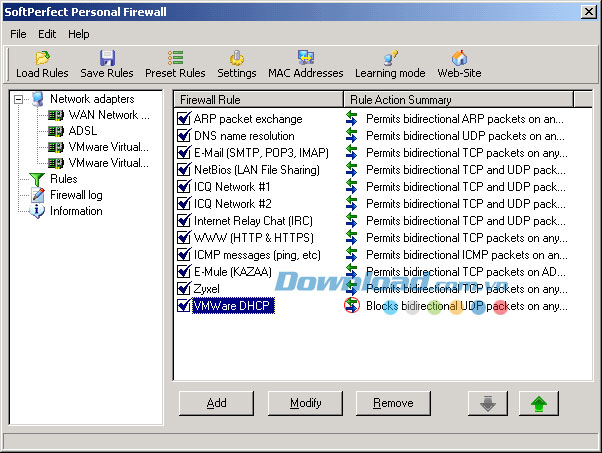602x453 pixels.
Task: Open MAC Addresses toolbar icon
Action: tap(306, 58)
